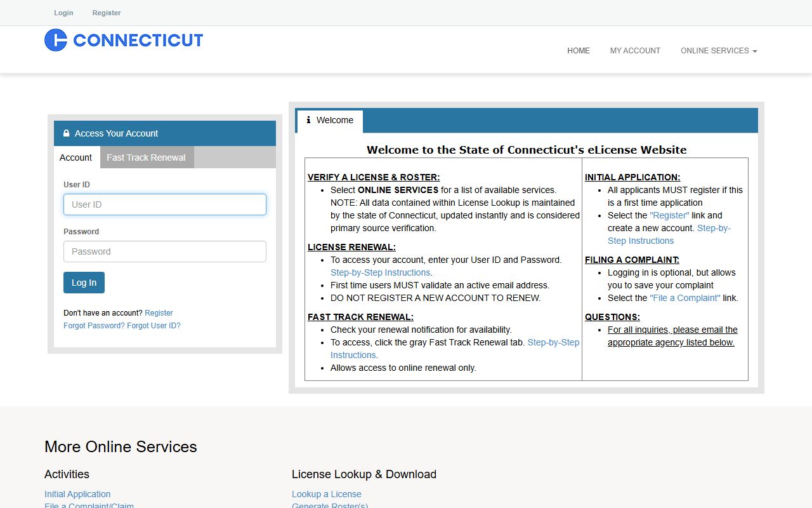The image size is (812, 508).
Task: Expand the Online Services dropdown menu
Action: [719, 51]
